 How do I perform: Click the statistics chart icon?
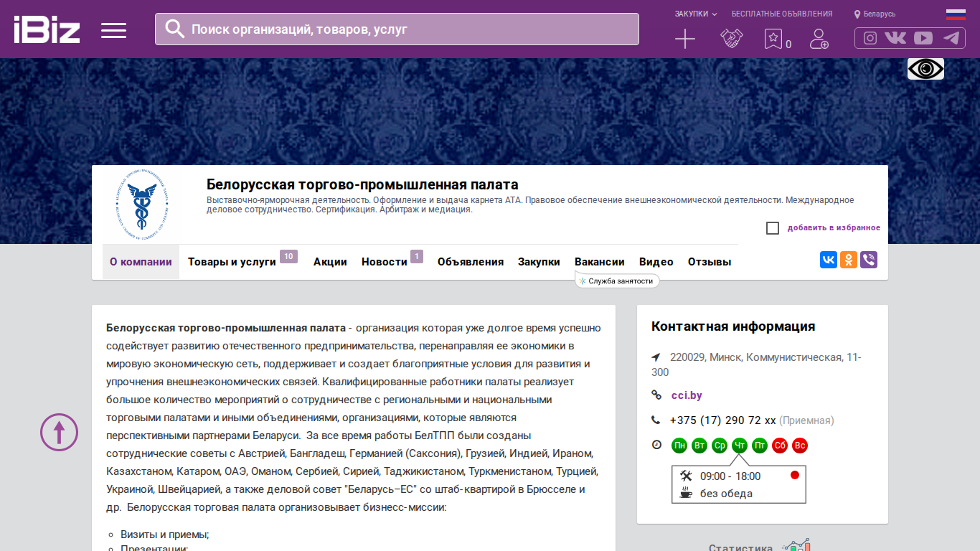tap(796, 546)
